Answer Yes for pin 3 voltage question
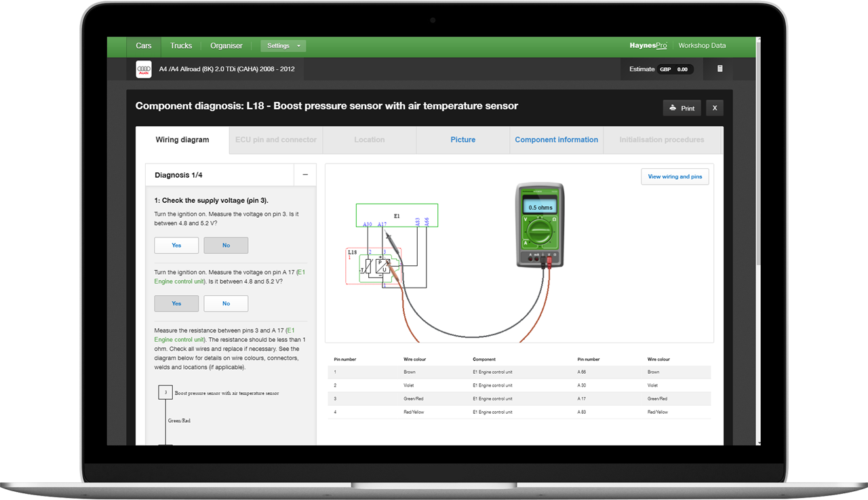The width and height of the screenshot is (868, 500). (x=176, y=245)
